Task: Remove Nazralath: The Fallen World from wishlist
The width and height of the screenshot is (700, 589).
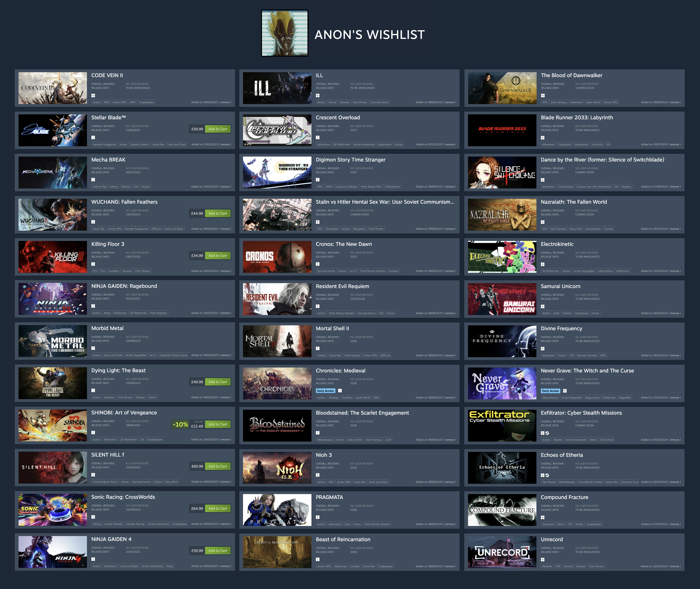Action: click(x=675, y=229)
